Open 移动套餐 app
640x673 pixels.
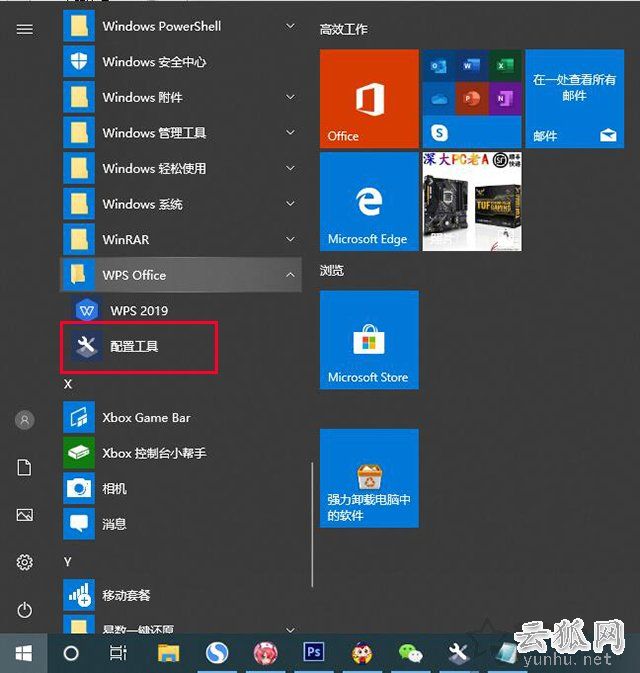[181, 595]
